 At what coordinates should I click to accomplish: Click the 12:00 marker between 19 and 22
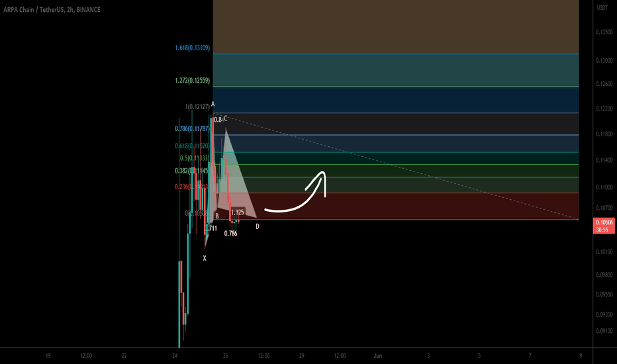[x=86, y=356]
